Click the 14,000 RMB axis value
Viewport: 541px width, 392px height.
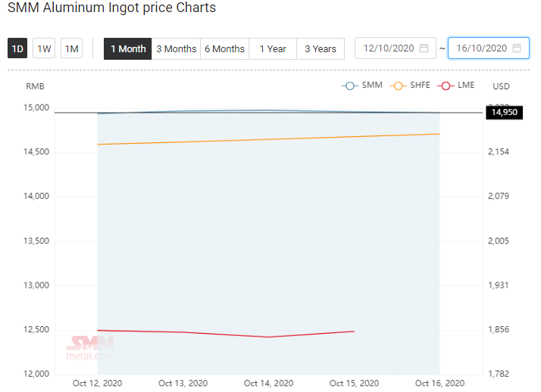pos(36,196)
